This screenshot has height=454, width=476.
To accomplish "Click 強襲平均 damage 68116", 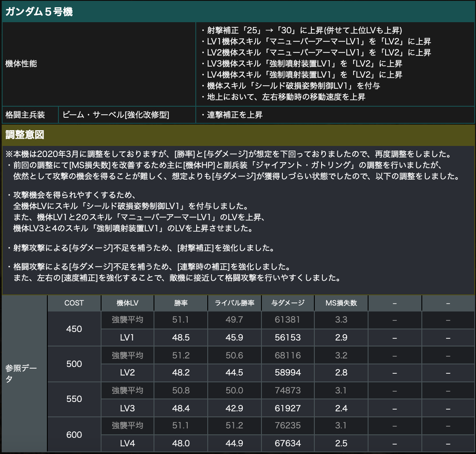I will (288, 355).
